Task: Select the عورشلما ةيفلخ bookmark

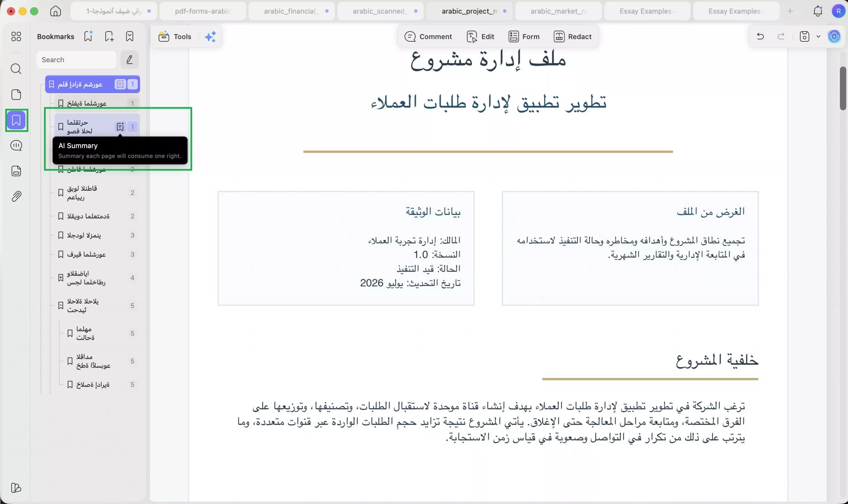Action: (x=97, y=103)
